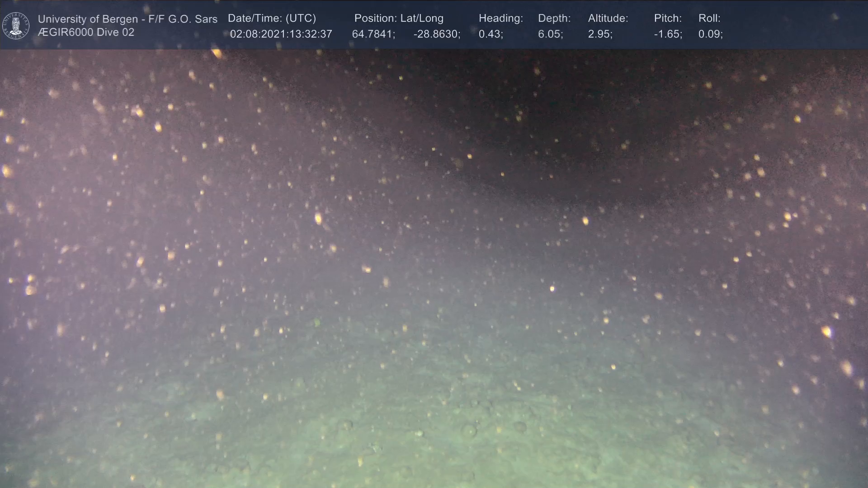Screen dimensions: 868x488
Task: Select the altitude value 2.95
Action: (x=600, y=34)
